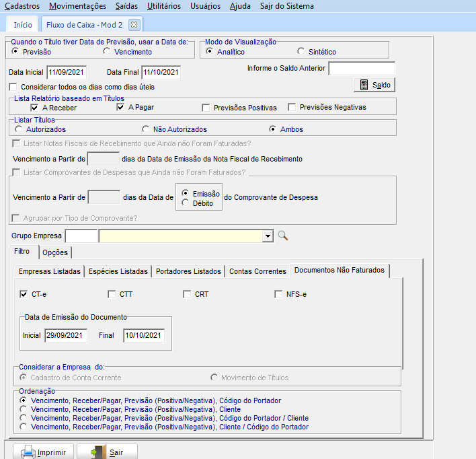
Task: Switch to the Filtro tab
Action: tap(22, 252)
